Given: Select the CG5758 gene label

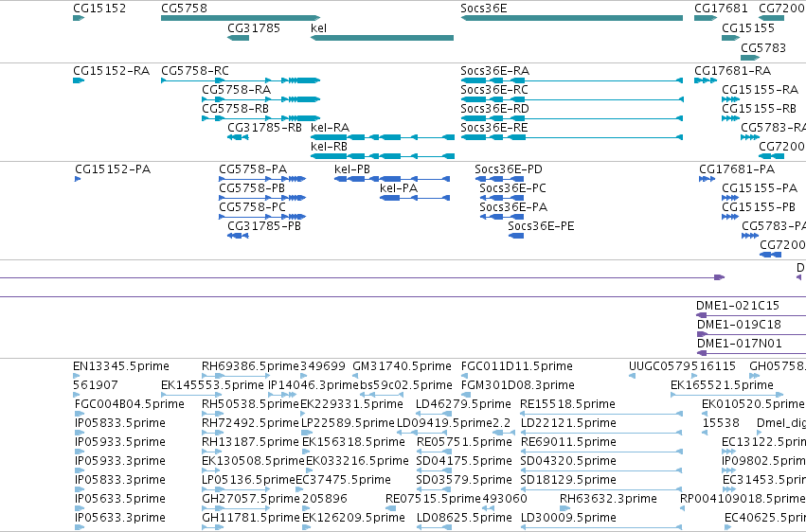Looking at the screenshot, I should (x=184, y=9).
